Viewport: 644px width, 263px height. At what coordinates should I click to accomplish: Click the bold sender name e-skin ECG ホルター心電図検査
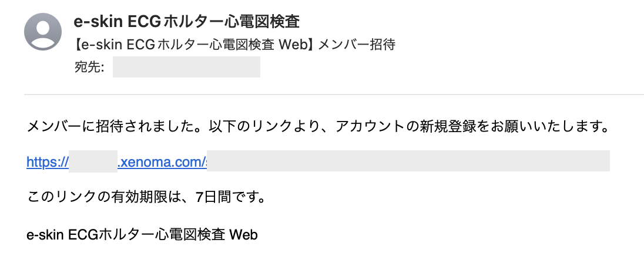(186, 23)
